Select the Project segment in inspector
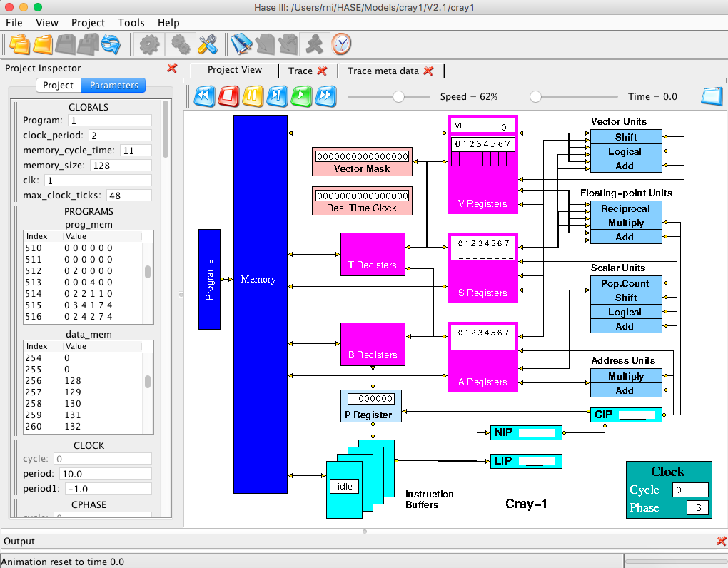Viewport: 728px width, 568px height. pos(58,86)
